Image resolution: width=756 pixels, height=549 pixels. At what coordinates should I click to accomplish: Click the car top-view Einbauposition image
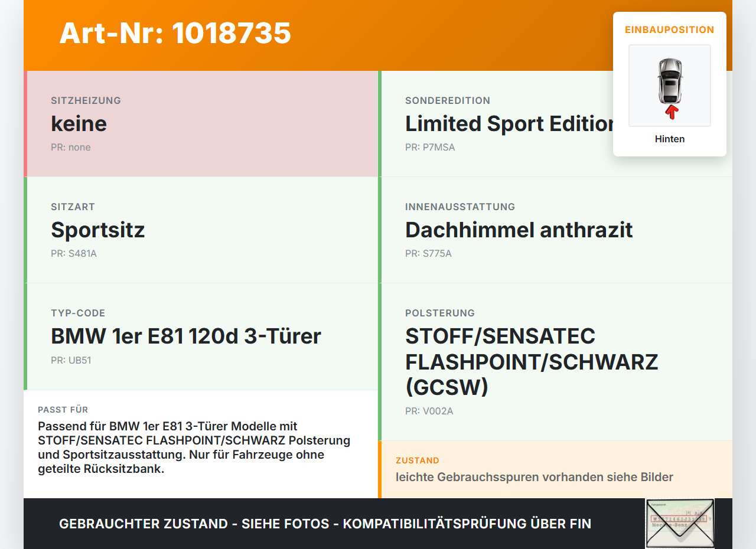point(670,86)
